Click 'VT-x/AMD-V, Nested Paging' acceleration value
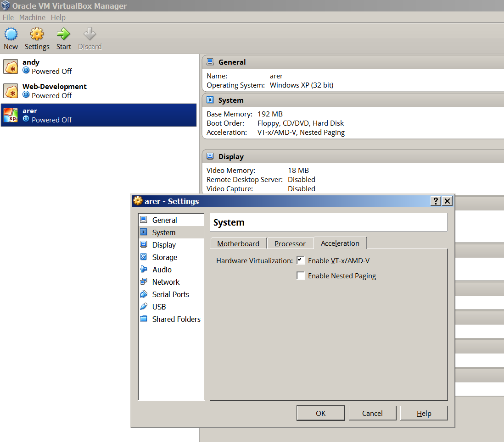 301,132
